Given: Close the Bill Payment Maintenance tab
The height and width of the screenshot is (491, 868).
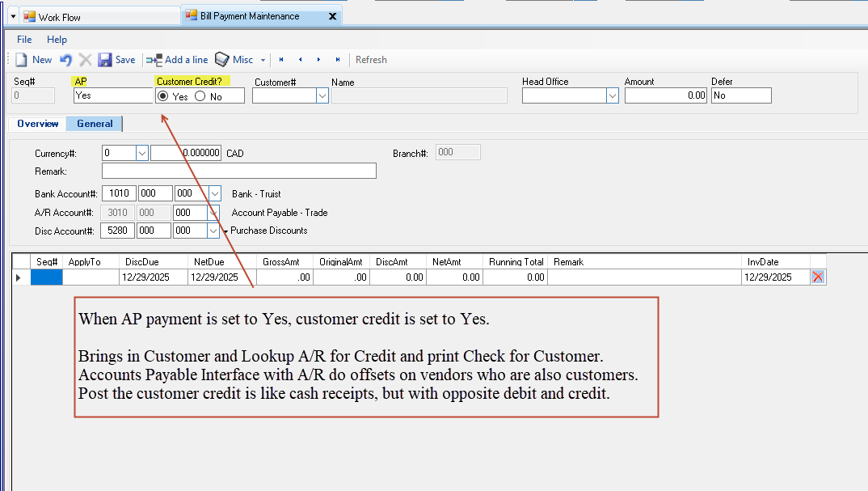Looking at the screenshot, I should 332,16.
